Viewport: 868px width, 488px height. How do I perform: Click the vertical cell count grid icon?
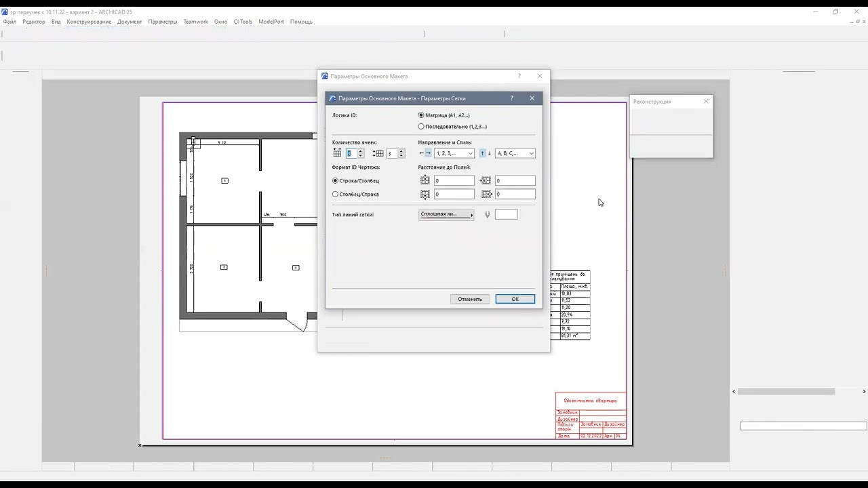[378, 154]
